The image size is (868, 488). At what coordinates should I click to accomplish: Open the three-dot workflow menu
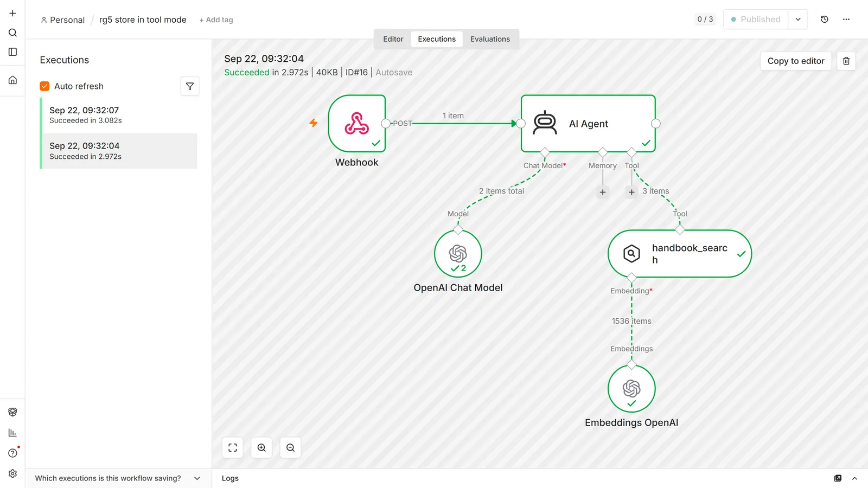(846, 20)
